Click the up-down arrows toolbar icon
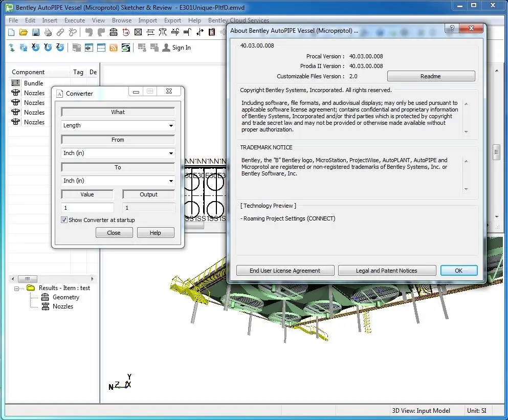Viewport: 508px width, 420px height. coord(12,48)
